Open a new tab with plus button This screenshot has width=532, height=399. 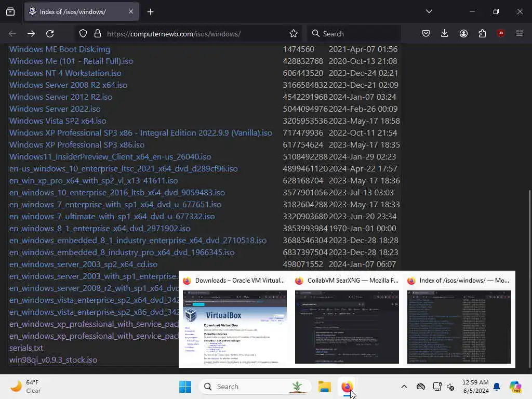[150, 12]
